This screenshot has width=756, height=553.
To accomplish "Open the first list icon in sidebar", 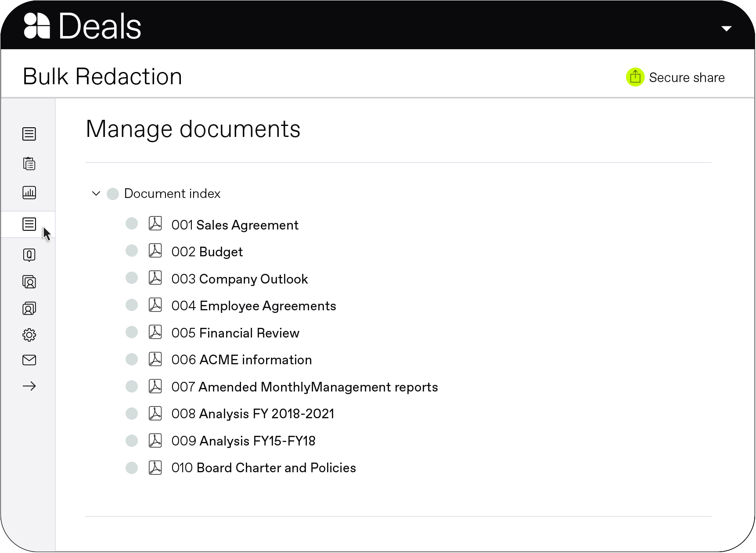I will [x=29, y=134].
